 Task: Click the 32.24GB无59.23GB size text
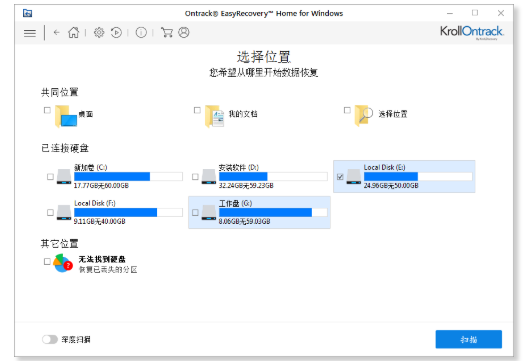coord(246,186)
